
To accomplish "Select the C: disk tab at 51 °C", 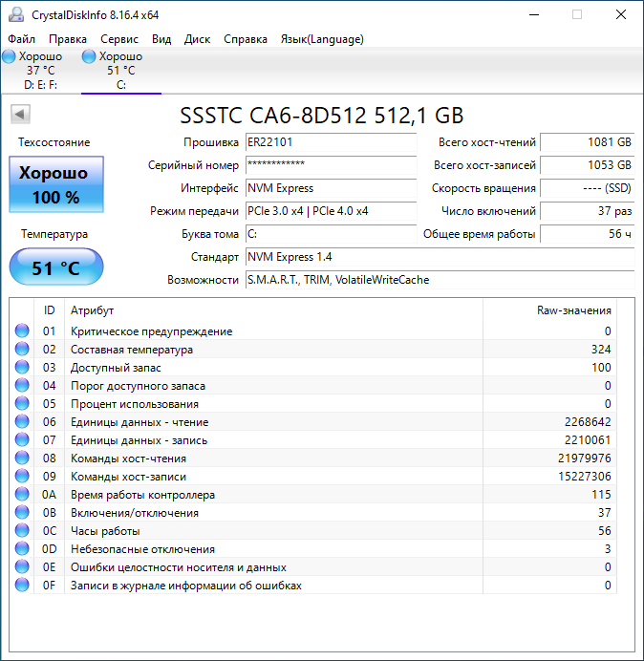I will 121,71.
